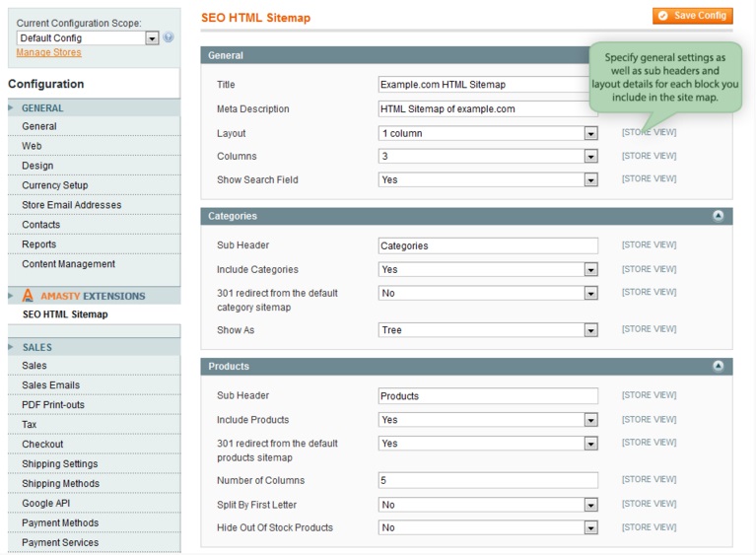This screenshot has height=555, width=756.
Task: Collapse the General sidebar section header
Action: click(x=42, y=108)
